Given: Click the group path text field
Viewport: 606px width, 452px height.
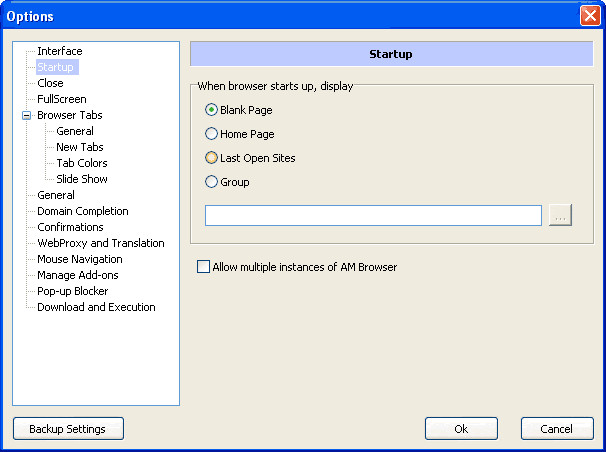Looking at the screenshot, I should coord(373,216).
